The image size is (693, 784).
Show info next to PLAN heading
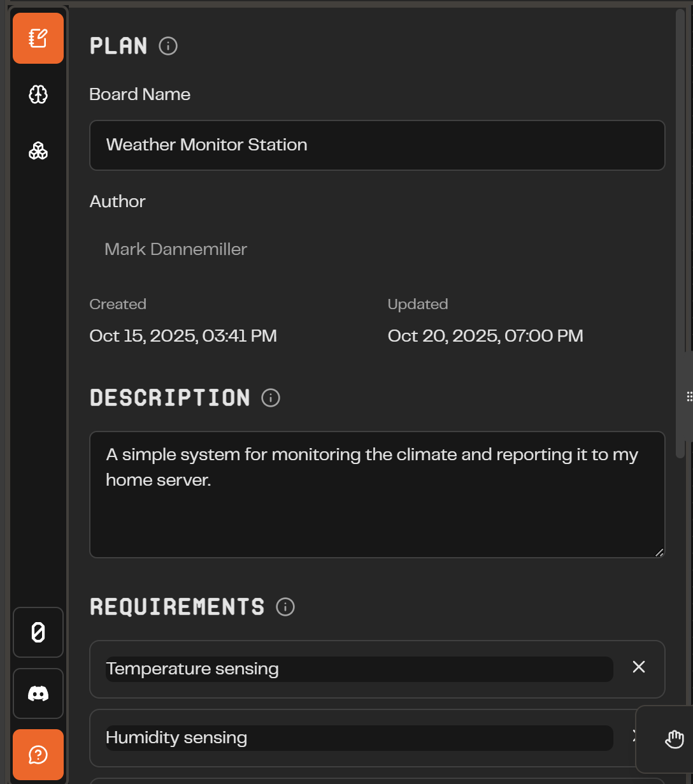[168, 46]
